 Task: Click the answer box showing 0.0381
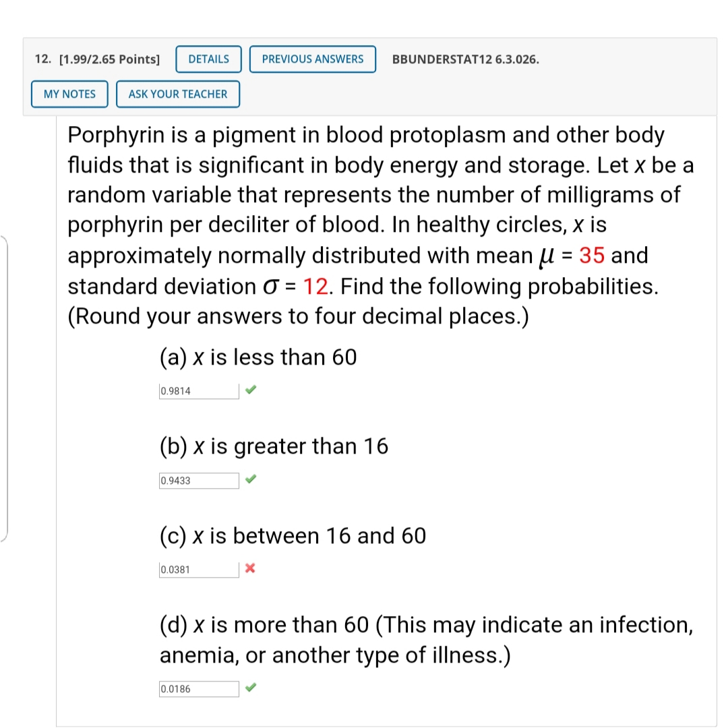[198, 569]
